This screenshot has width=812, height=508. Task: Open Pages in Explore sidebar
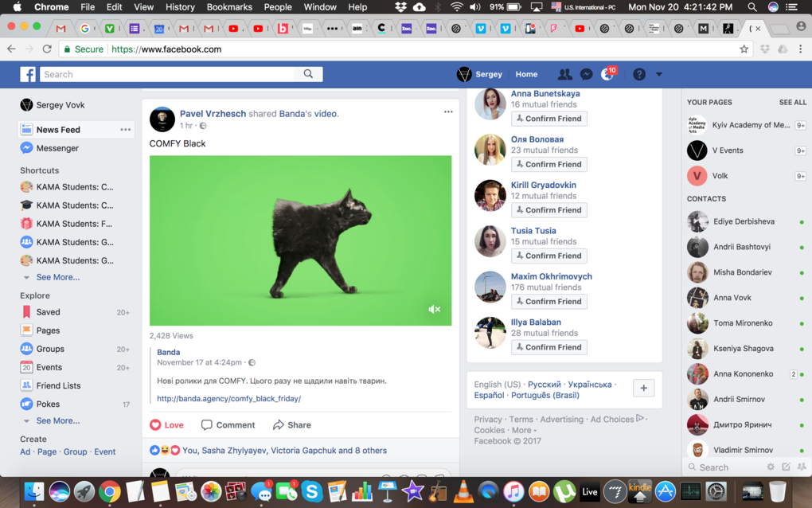point(48,330)
